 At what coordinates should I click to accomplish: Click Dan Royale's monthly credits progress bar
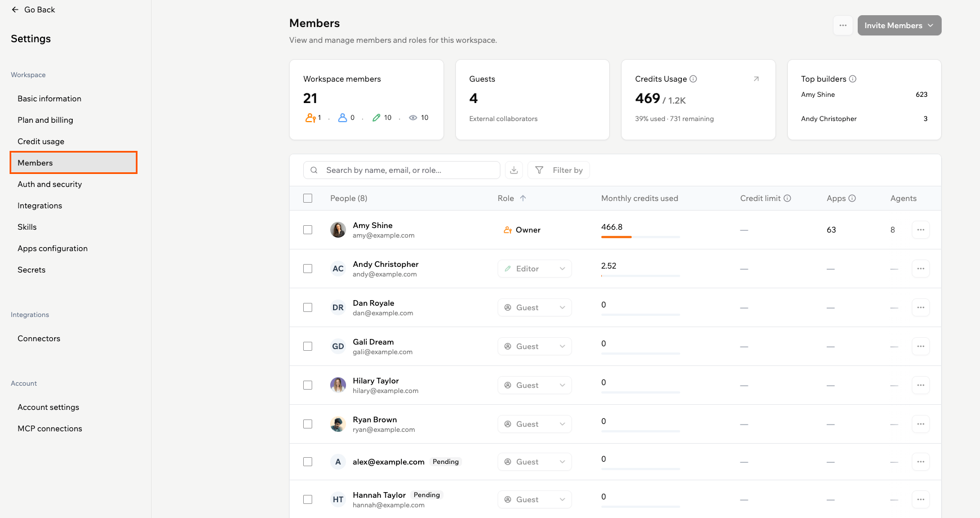click(x=640, y=315)
